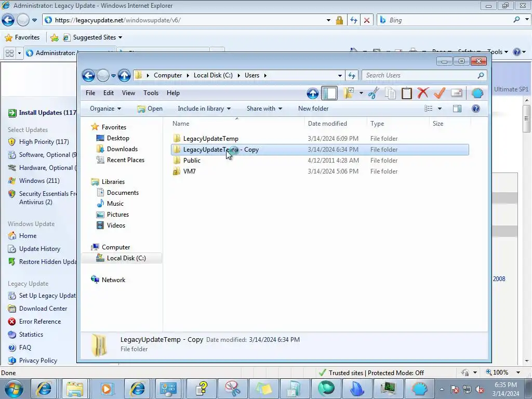This screenshot has width=532, height=399.
Task: Click the orange checkmark Properties icon
Action: pos(440,93)
